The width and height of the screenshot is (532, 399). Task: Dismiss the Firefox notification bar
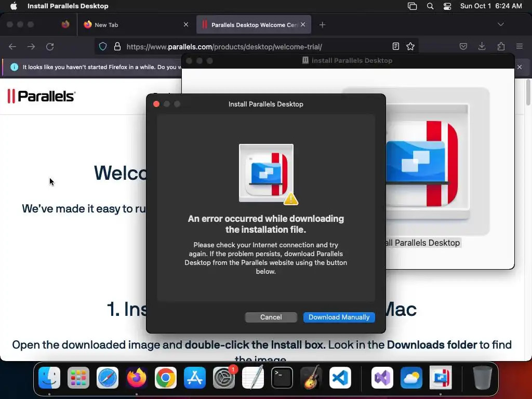(x=520, y=67)
